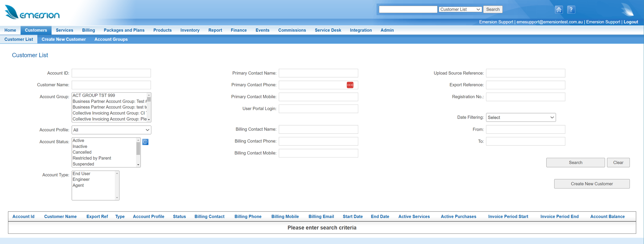
Task: Expand the Account Profile dropdown
Action: 111,130
